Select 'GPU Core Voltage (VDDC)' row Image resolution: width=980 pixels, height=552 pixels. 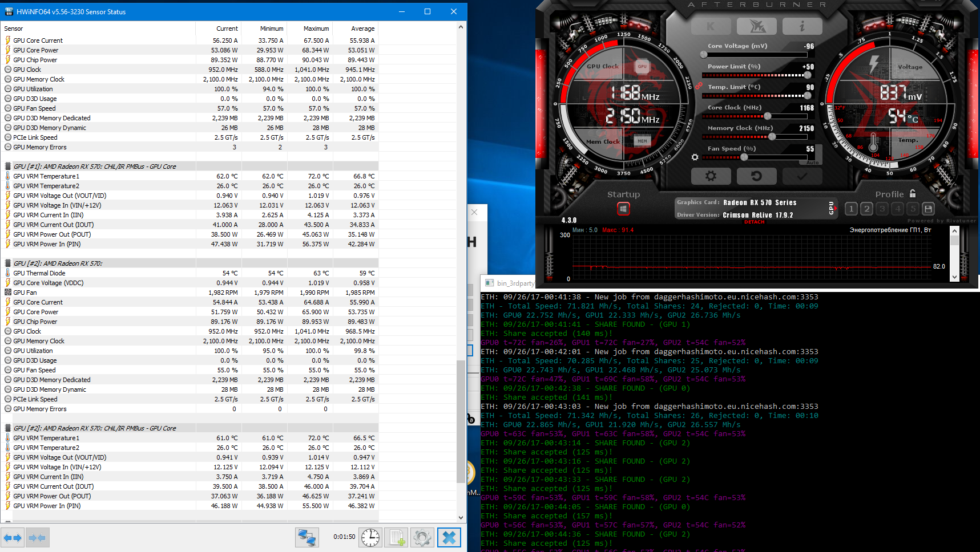point(189,283)
